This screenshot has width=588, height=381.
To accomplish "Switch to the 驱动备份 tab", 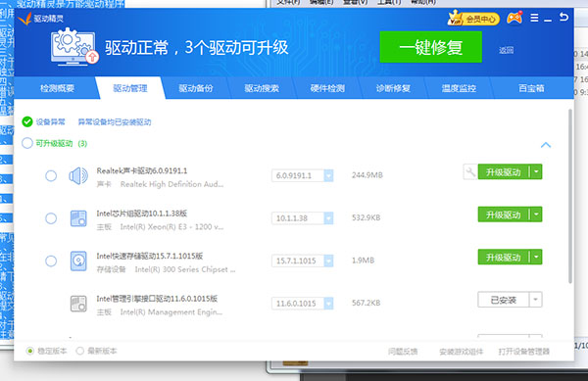I will 196,88.
